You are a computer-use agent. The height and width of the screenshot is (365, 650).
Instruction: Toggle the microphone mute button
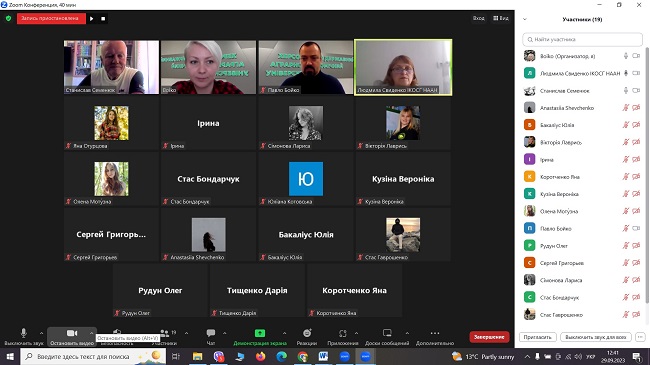pyautogui.click(x=24, y=333)
